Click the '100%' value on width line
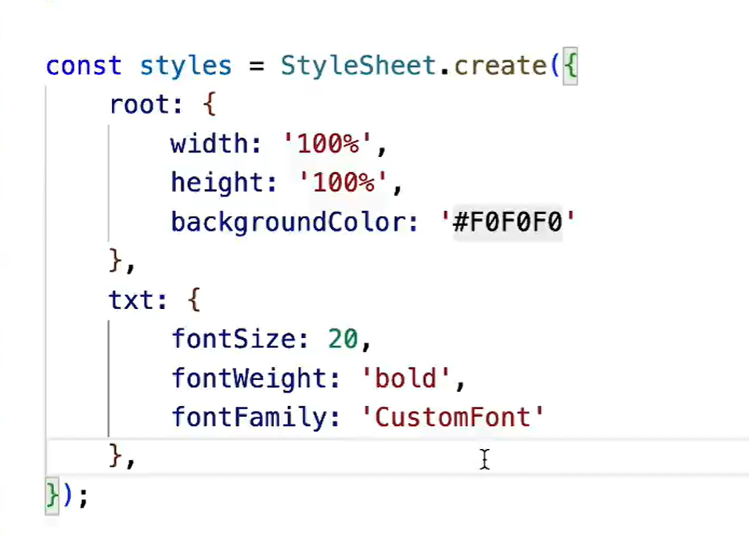 328,144
